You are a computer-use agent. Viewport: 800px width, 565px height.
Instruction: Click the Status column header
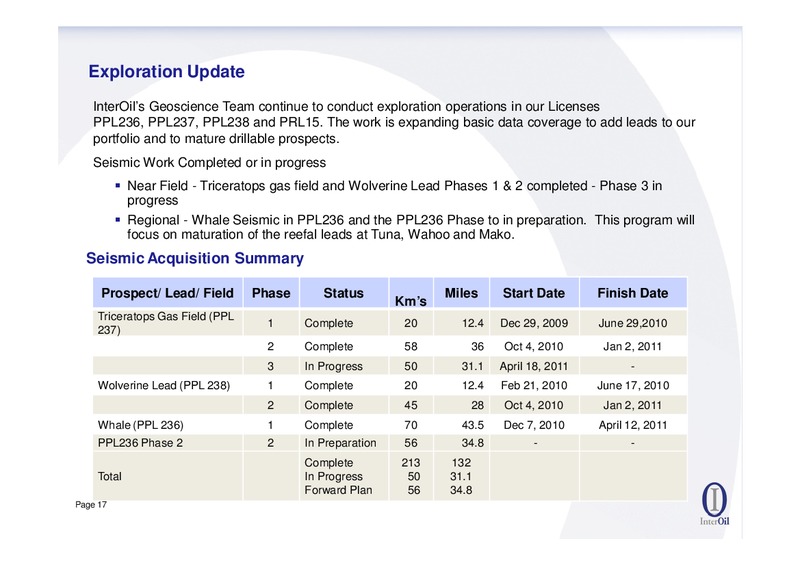(343, 293)
